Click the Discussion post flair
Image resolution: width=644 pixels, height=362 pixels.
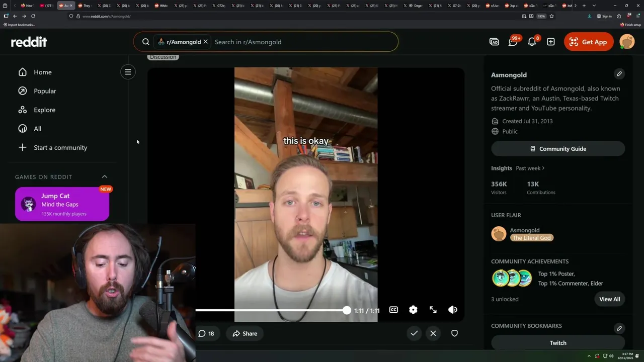coord(163,57)
